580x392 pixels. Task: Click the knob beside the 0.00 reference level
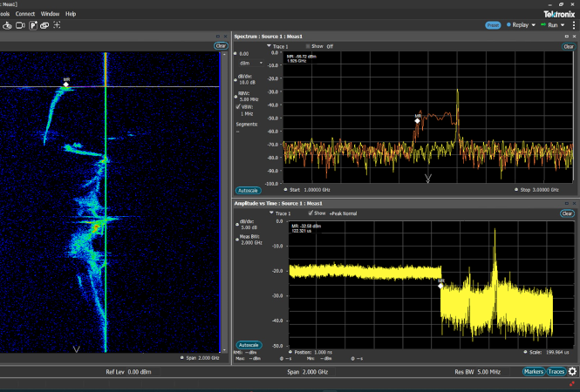click(235, 53)
